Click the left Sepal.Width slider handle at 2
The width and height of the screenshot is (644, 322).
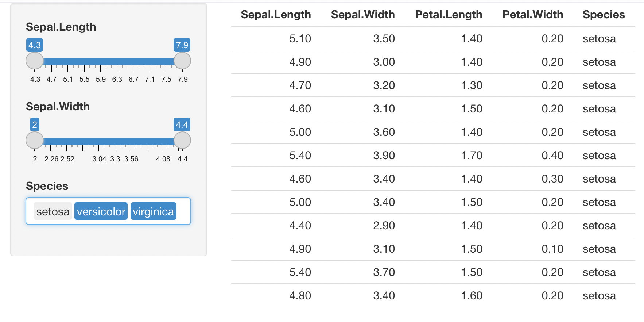[x=34, y=141]
